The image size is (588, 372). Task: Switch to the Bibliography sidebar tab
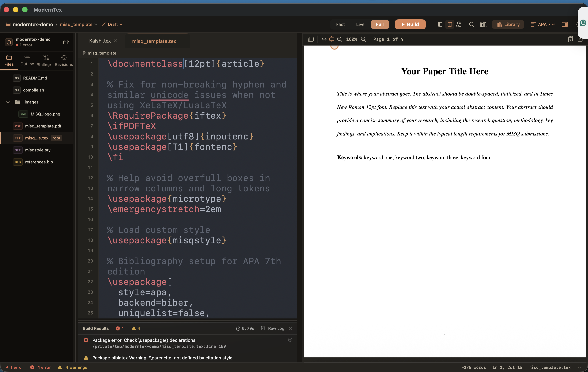[45, 61]
